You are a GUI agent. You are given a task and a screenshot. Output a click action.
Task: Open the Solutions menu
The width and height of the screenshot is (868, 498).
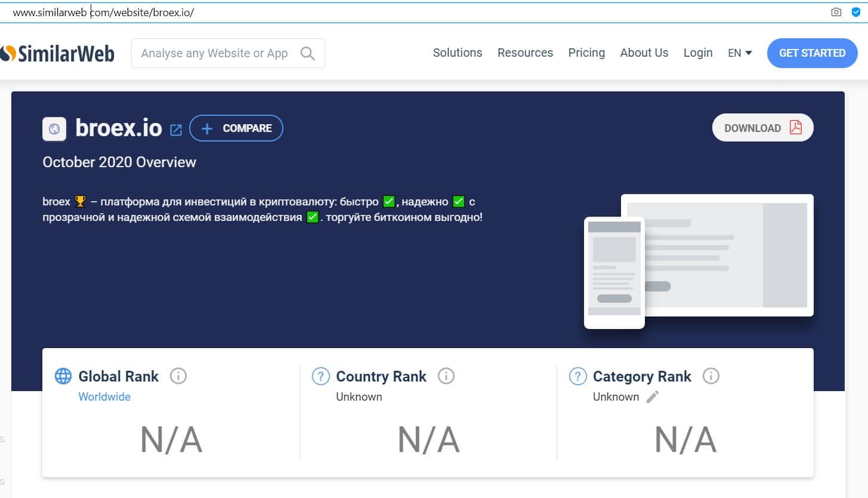(x=457, y=53)
